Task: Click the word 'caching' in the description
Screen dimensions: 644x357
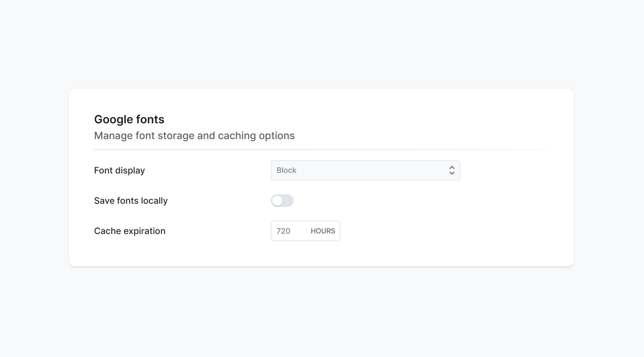Action: coord(237,136)
